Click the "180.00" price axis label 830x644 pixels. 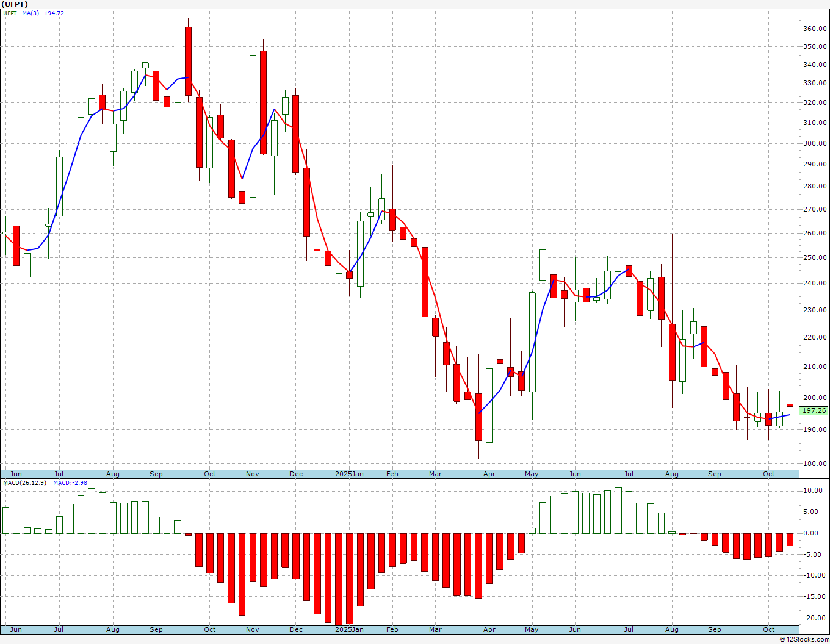tap(815, 463)
